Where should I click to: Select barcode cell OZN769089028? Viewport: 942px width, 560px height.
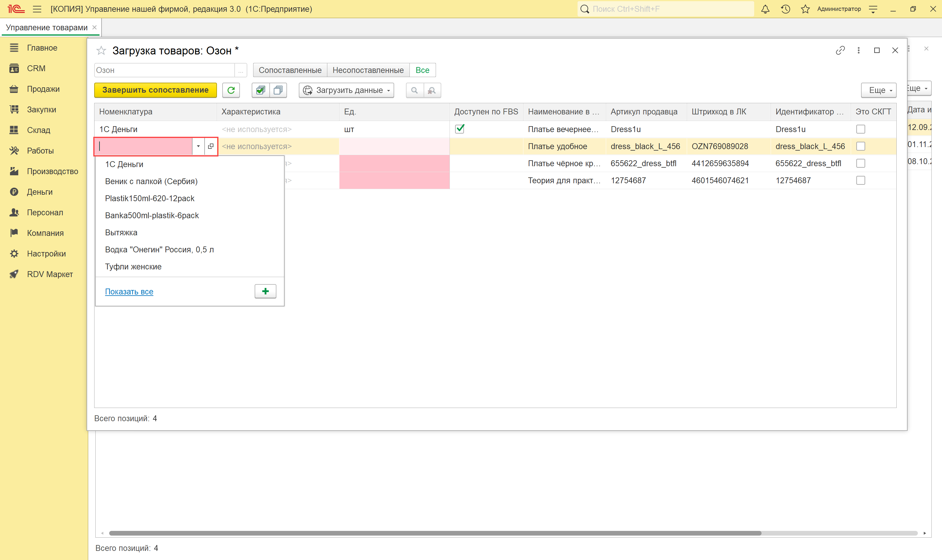pos(728,146)
